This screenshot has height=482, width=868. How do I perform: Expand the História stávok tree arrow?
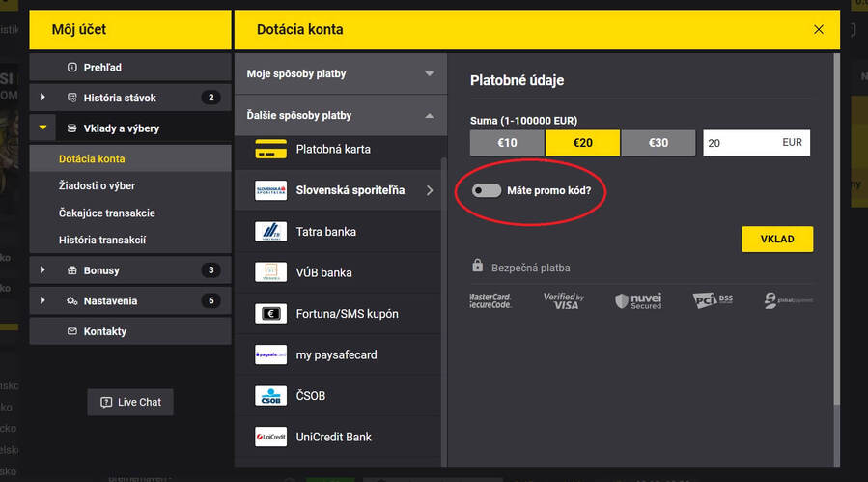pyautogui.click(x=42, y=98)
